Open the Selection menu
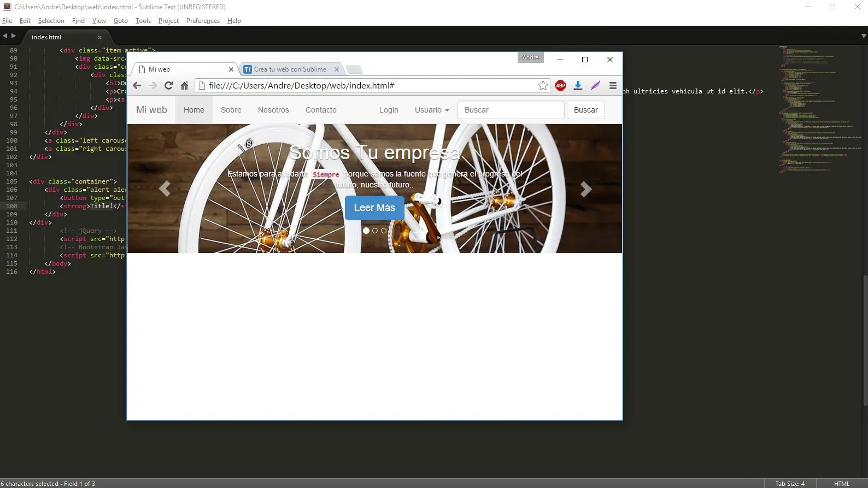868x488 pixels. coord(51,21)
